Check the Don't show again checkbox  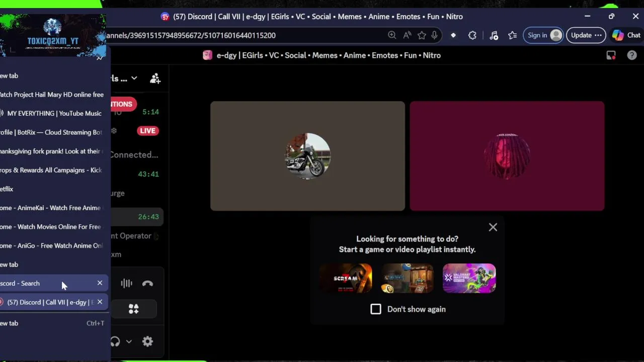point(376,309)
